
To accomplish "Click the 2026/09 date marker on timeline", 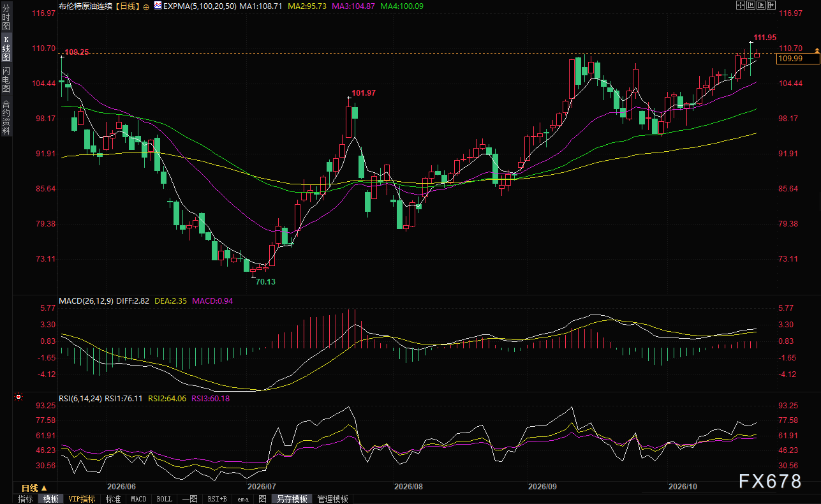I will click(x=542, y=487).
